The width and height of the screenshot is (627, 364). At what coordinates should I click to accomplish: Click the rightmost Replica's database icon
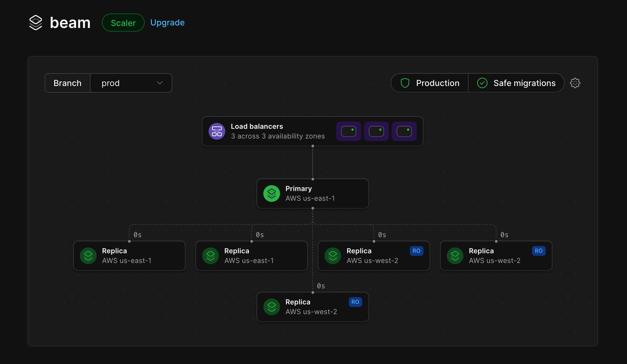(455, 256)
